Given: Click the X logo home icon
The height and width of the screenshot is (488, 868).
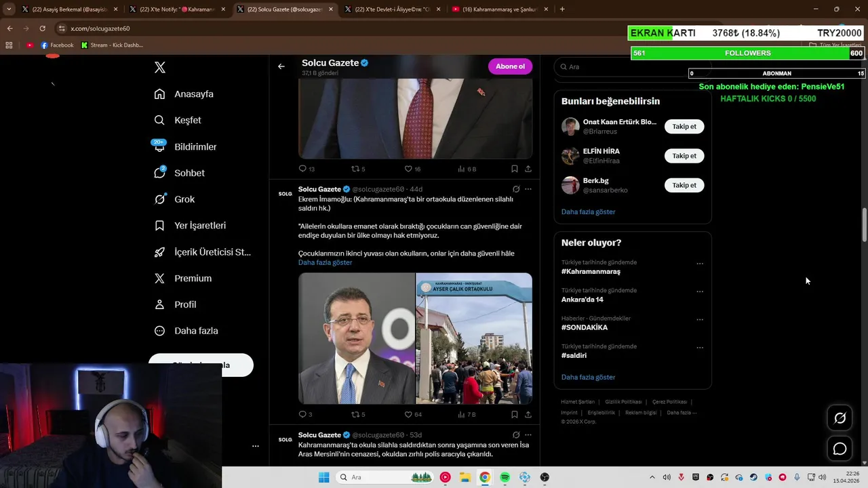Looking at the screenshot, I should pos(159,67).
